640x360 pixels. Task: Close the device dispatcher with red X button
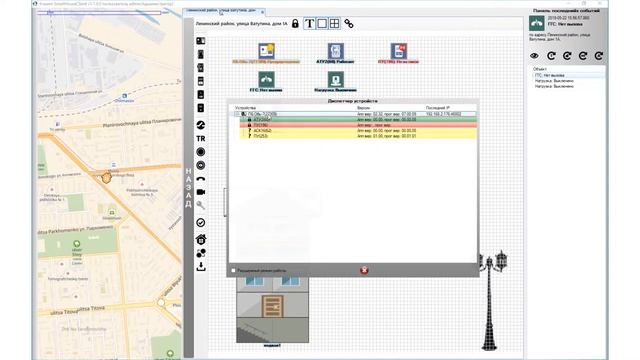(x=364, y=270)
